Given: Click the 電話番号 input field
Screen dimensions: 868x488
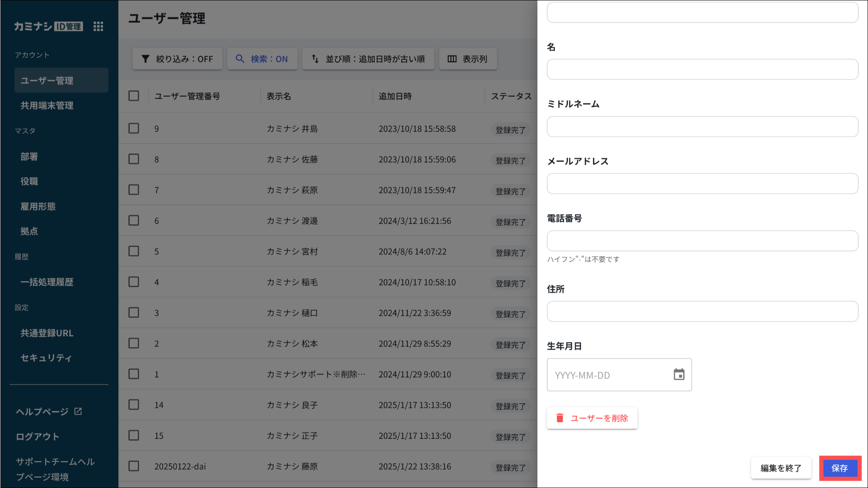Looking at the screenshot, I should click(x=702, y=241).
